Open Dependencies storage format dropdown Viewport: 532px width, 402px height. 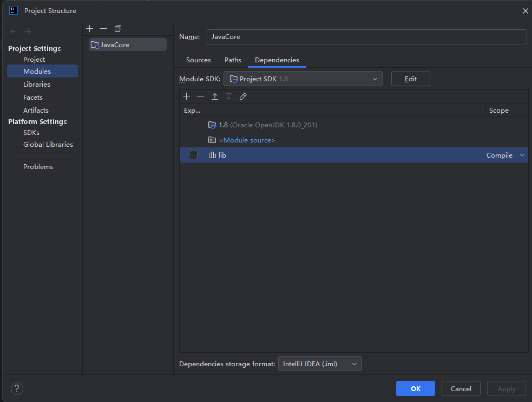point(320,364)
